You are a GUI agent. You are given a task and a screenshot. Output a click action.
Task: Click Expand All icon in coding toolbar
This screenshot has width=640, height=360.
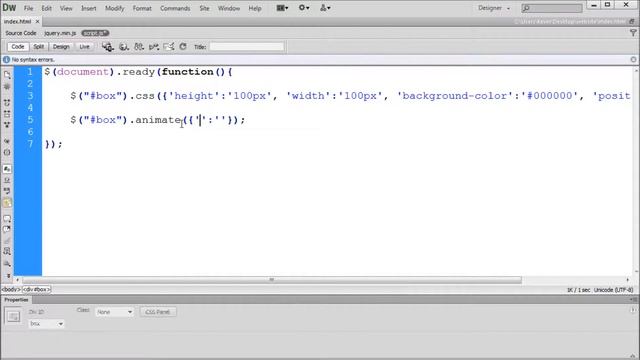point(7,125)
